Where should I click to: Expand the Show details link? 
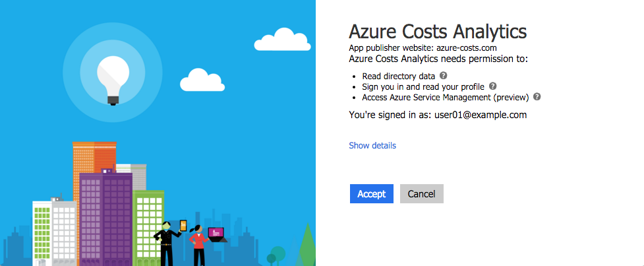click(x=372, y=145)
